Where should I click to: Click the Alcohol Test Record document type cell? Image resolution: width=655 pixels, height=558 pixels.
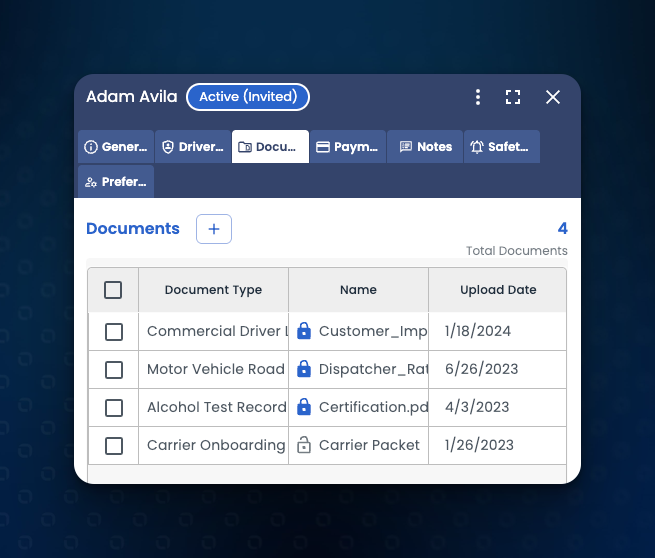[x=213, y=407]
